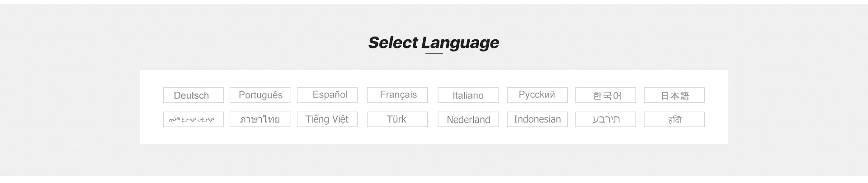Select Italiano from the language list
This screenshot has width=868, height=183.
[468, 95]
